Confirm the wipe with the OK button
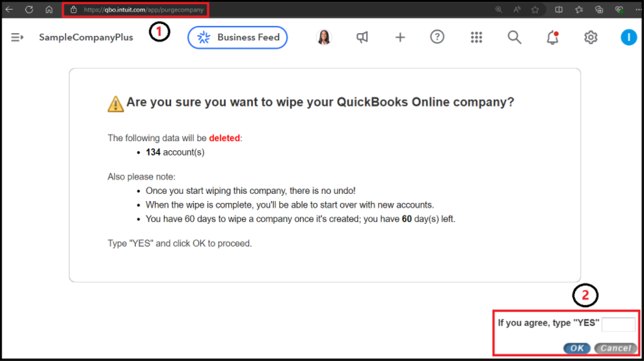Image resolution: width=644 pixels, height=361 pixels. click(576, 348)
